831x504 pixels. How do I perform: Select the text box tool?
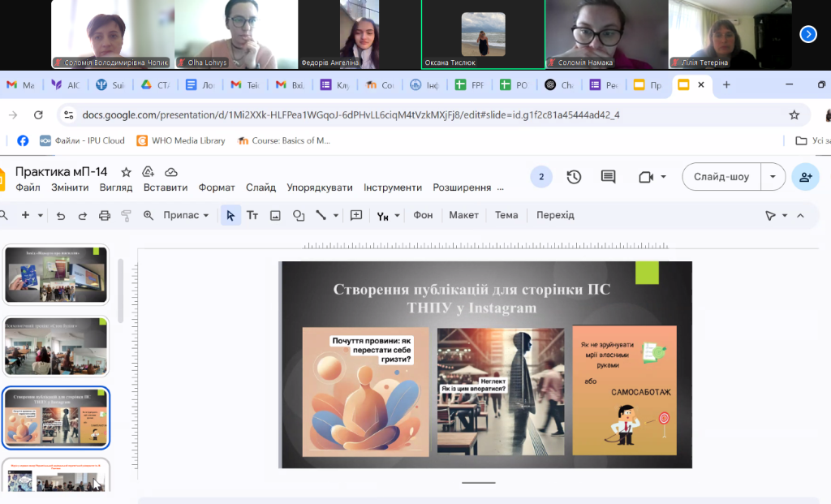[x=252, y=215]
